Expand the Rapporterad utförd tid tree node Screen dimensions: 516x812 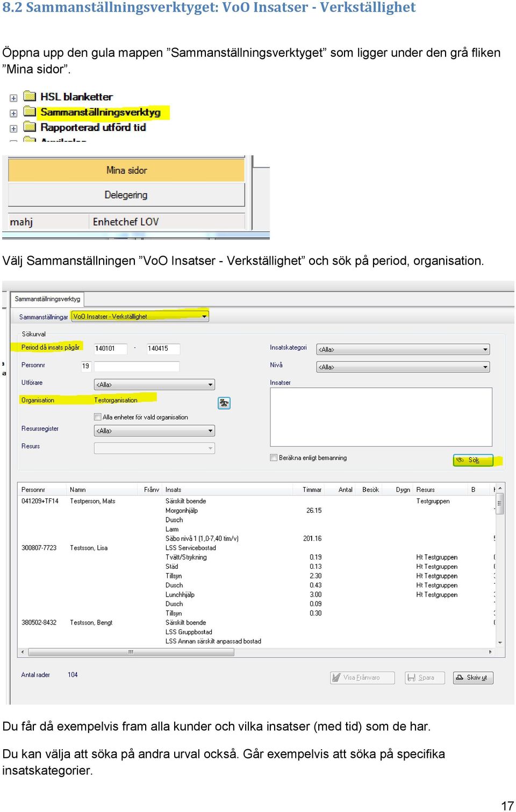13,128
